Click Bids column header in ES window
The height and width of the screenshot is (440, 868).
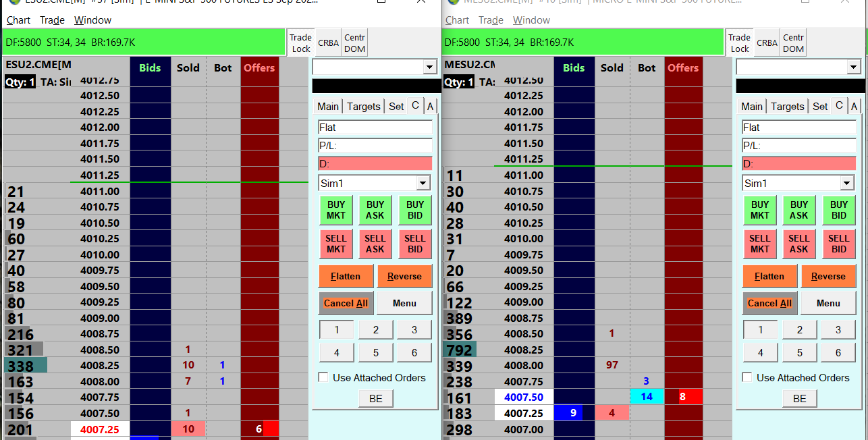pyautogui.click(x=150, y=67)
